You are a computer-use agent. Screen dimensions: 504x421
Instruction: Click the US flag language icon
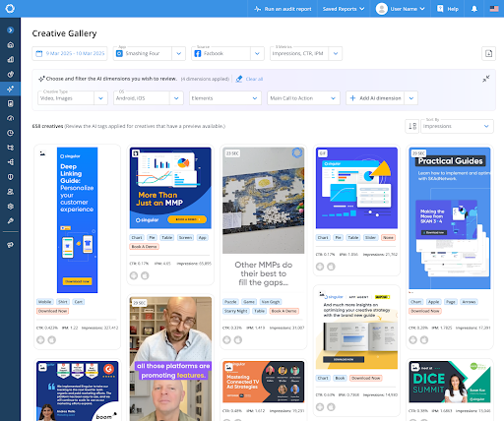(x=494, y=9)
